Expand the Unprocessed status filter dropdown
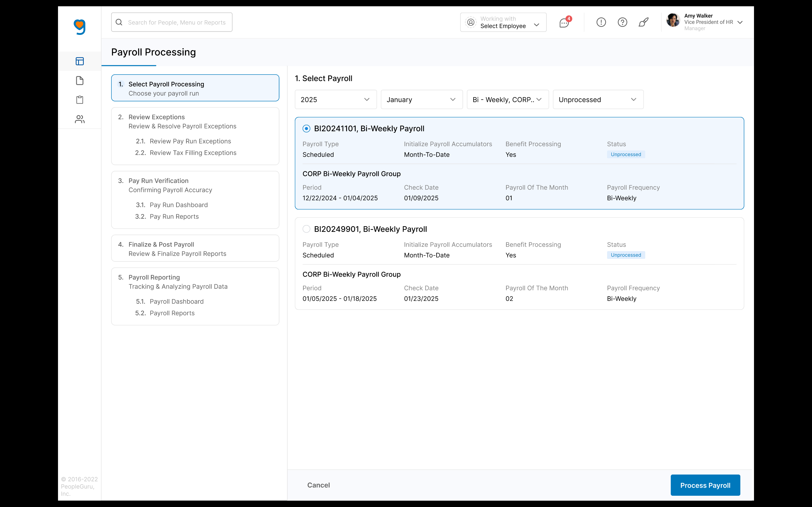This screenshot has height=507, width=812. coord(598,99)
